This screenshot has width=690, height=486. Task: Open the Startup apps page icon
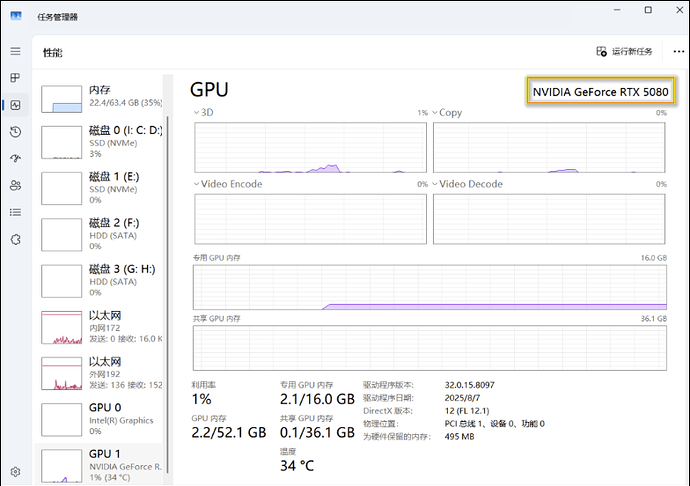(x=15, y=158)
